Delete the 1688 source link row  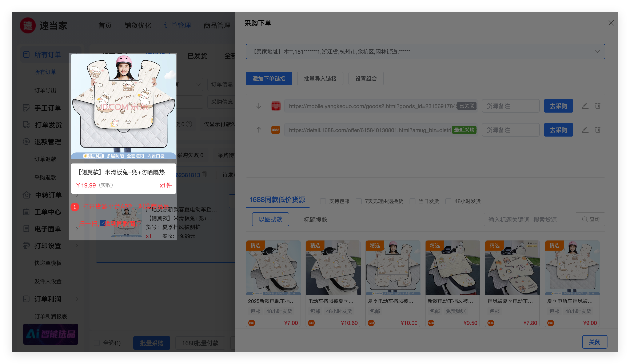(598, 130)
